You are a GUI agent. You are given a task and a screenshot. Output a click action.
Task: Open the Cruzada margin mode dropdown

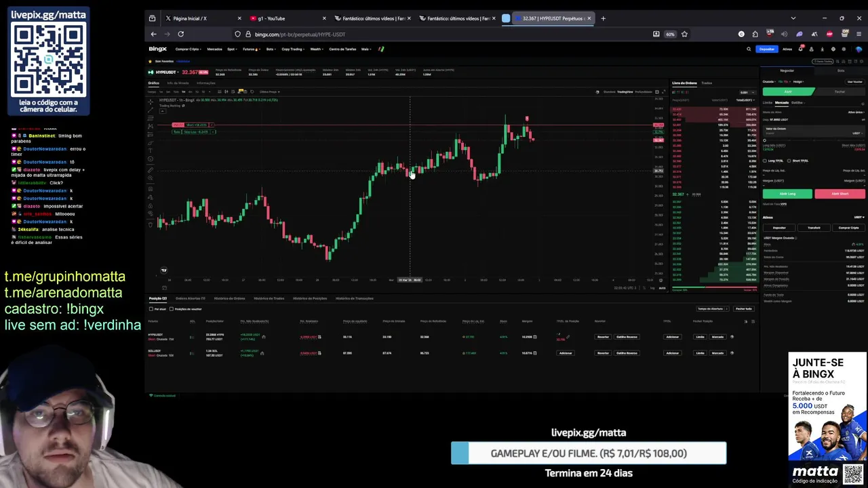pyautogui.click(x=769, y=82)
